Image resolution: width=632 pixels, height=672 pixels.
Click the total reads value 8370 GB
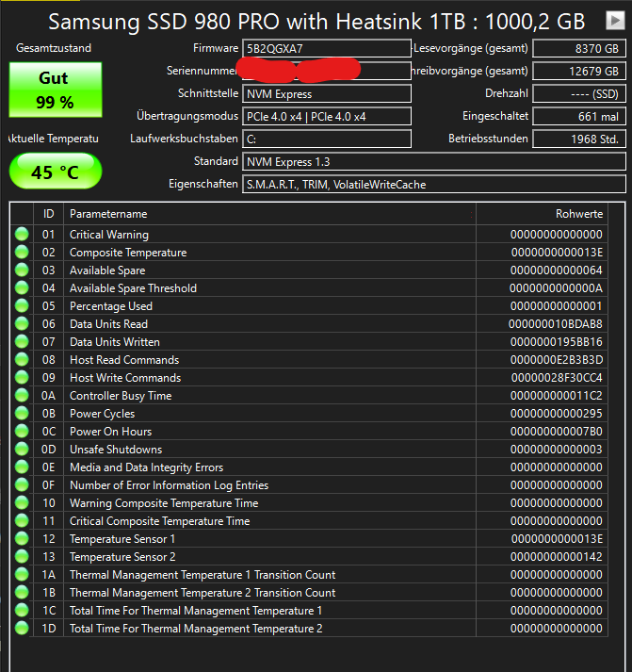tap(579, 48)
